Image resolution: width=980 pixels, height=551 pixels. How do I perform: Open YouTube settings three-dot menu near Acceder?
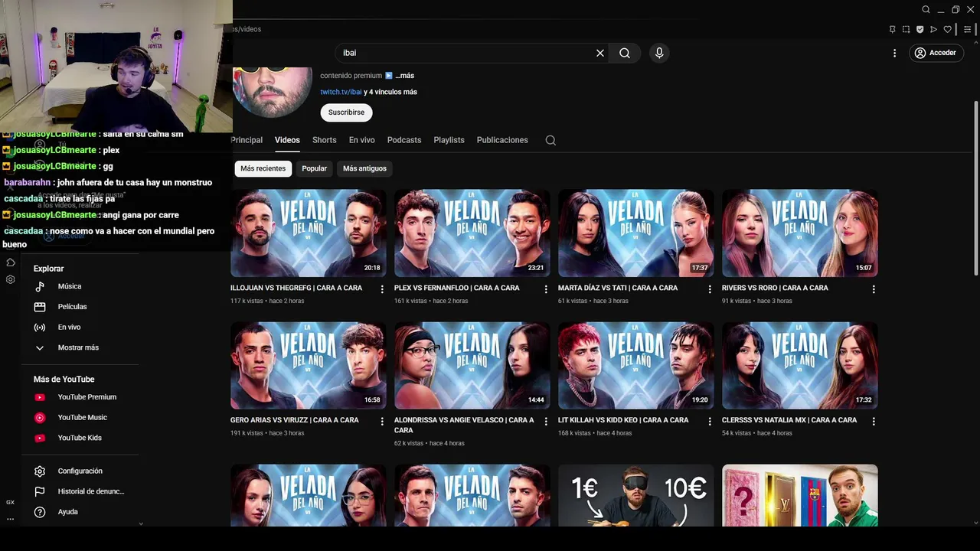[894, 53]
